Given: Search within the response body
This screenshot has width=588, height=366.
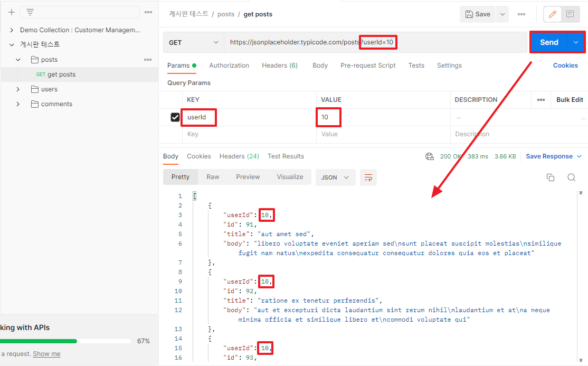Looking at the screenshot, I should [572, 177].
